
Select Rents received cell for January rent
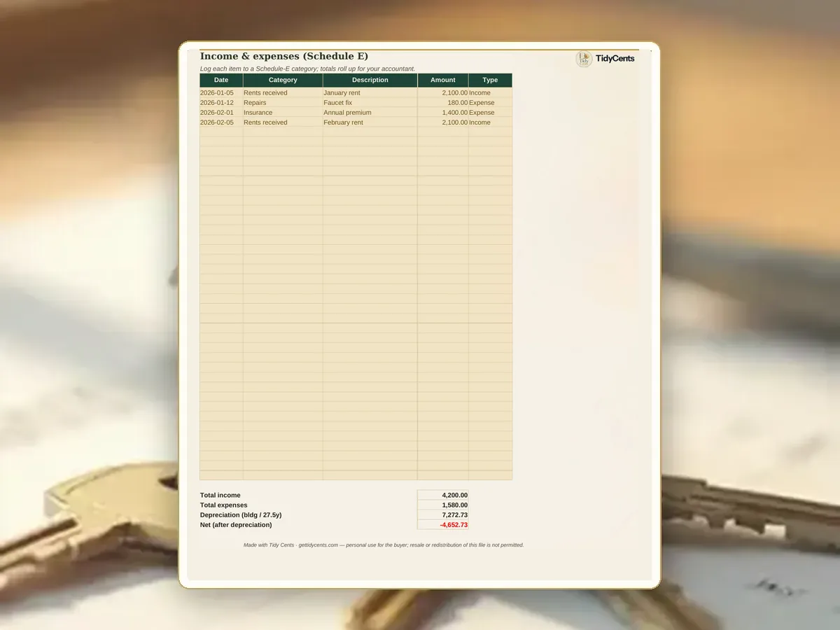pos(283,93)
